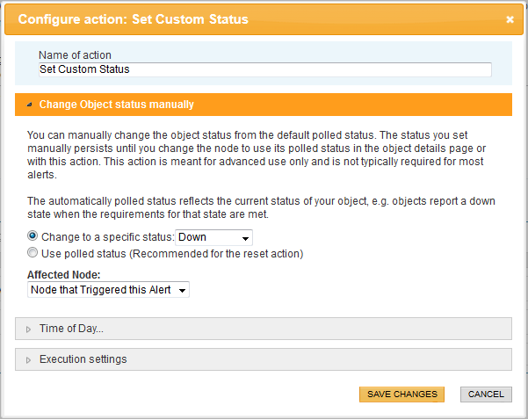This screenshot has height=420, width=528.
Task: Close the Configure action dialog
Action: 510,18
